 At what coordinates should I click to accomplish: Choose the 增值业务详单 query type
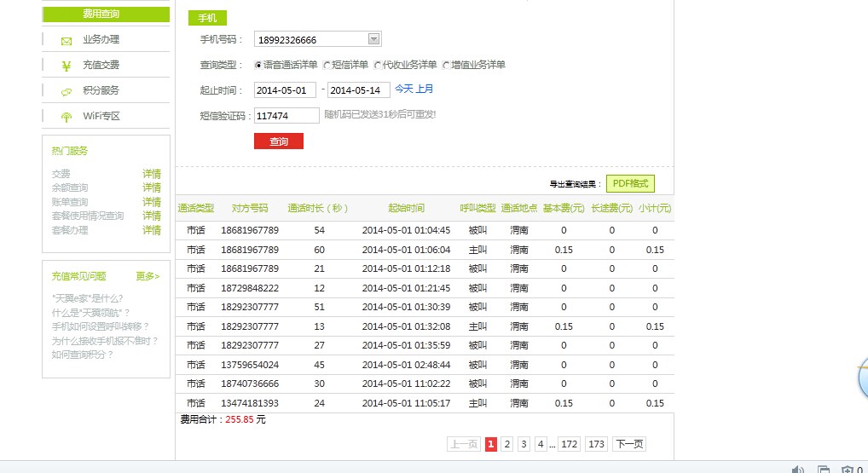(x=446, y=66)
